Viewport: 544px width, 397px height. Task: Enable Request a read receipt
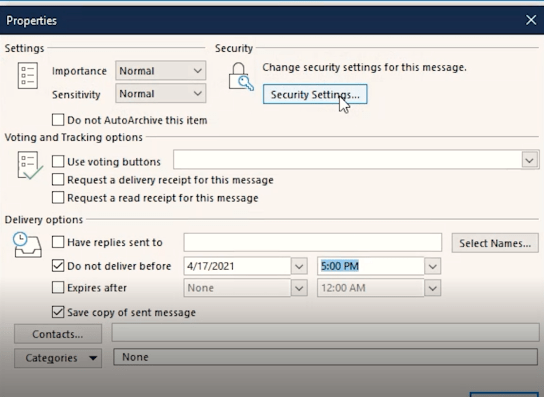click(58, 197)
